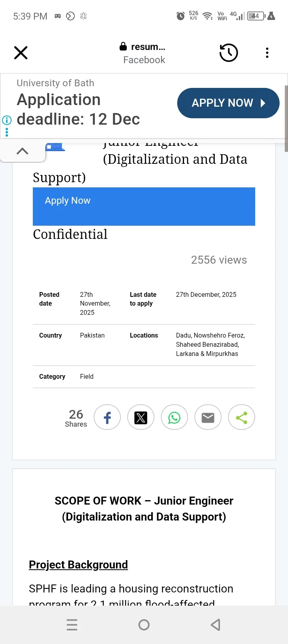
Task: Share the job via WhatsApp
Action: click(x=174, y=417)
